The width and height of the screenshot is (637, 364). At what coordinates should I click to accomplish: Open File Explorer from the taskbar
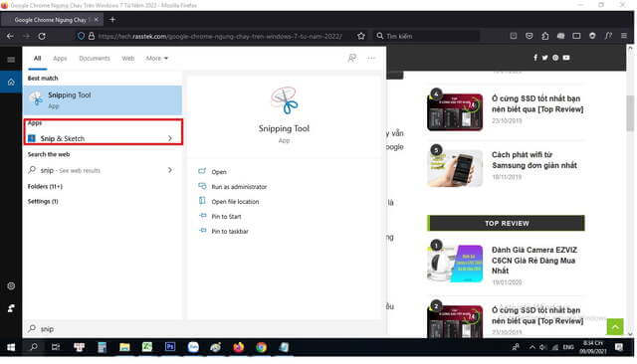pyautogui.click(x=124, y=347)
